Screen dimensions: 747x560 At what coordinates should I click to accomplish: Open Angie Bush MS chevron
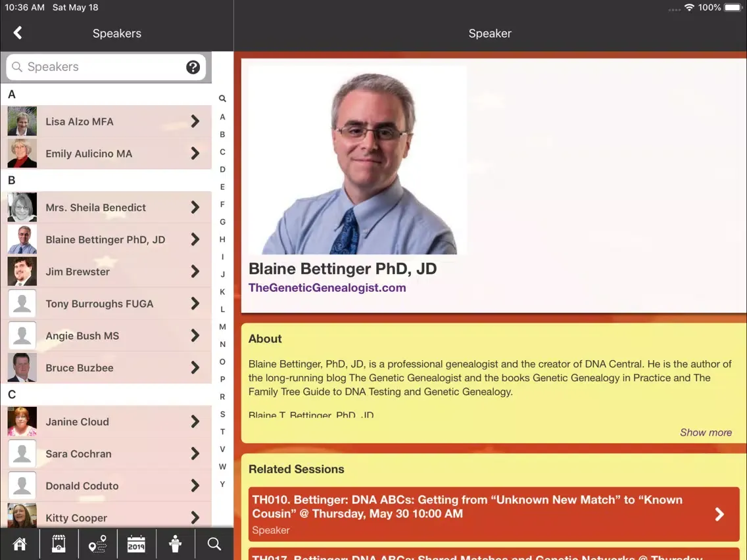point(195,336)
